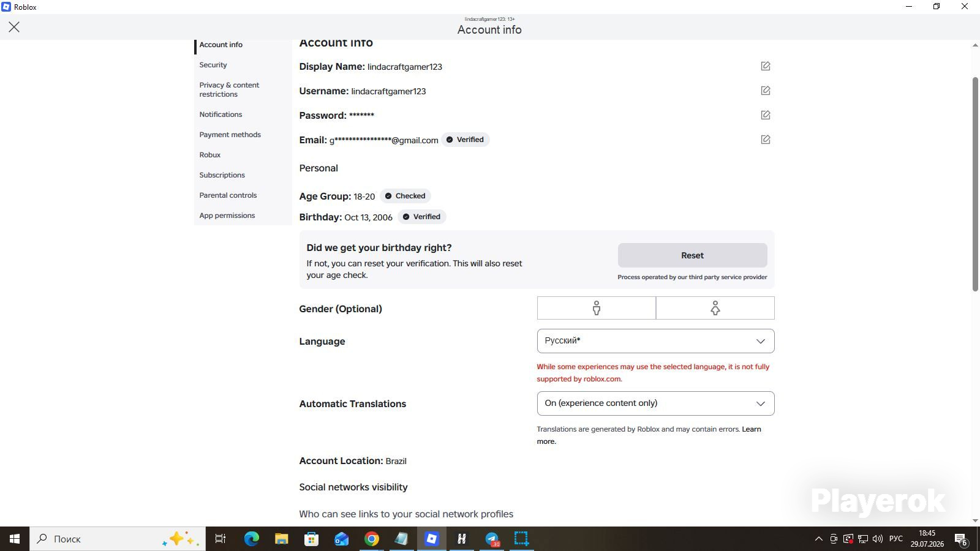
Task: Open Privacy & content restrictions
Action: (229, 89)
